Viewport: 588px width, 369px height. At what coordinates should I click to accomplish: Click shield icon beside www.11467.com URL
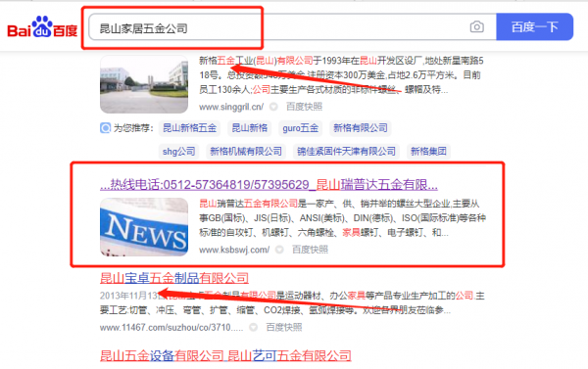pos(254,328)
